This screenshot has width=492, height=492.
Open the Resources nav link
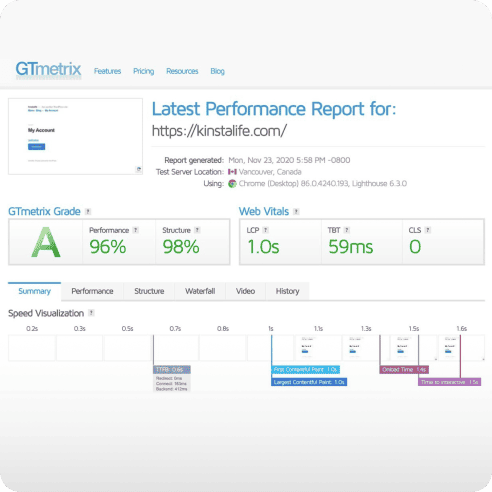(x=182, y=71)
